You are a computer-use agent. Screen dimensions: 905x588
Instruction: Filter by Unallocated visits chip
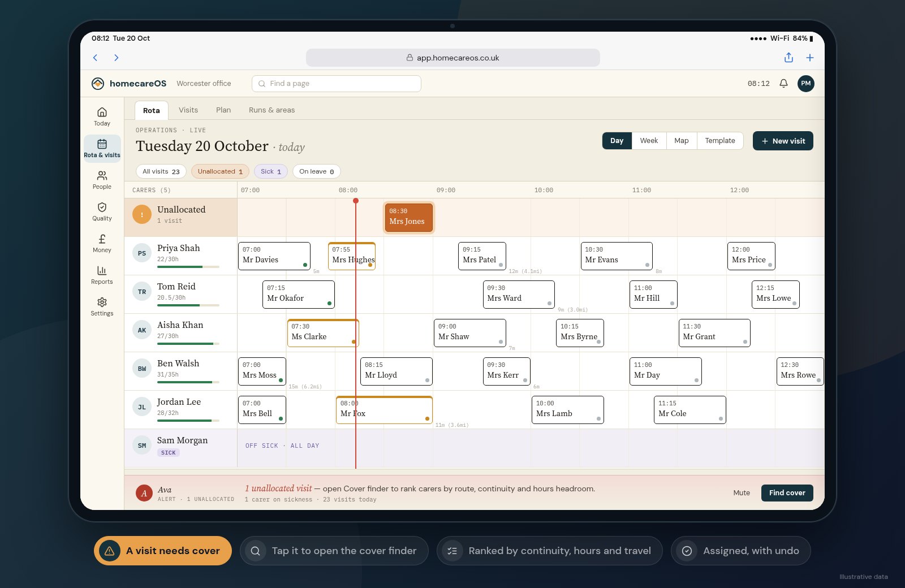[x=220, y=171]
